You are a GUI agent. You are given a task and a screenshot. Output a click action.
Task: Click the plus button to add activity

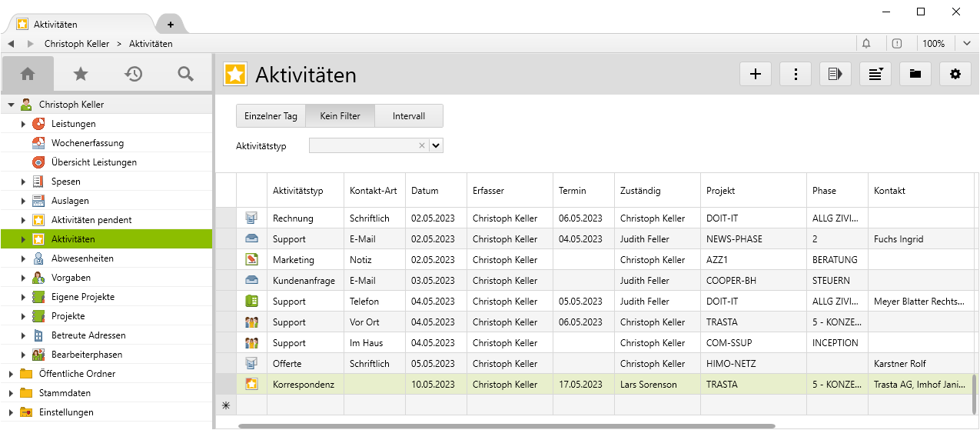coord(756,74)
